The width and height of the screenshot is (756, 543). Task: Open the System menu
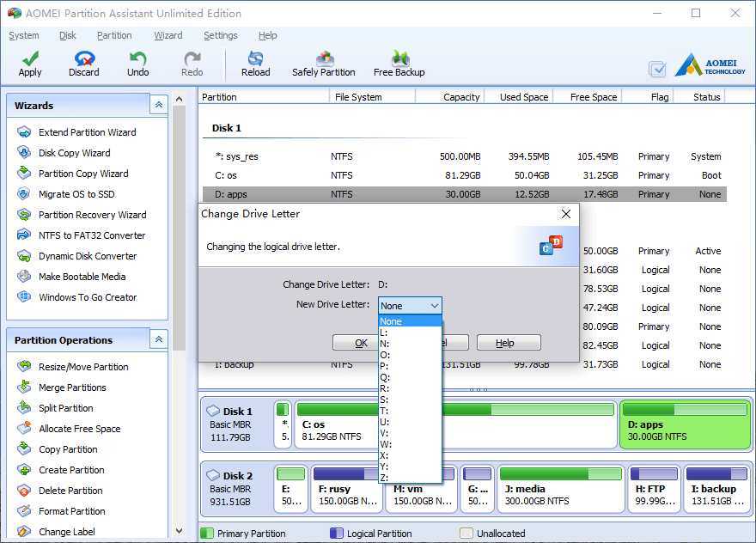[x=24, y=35]
